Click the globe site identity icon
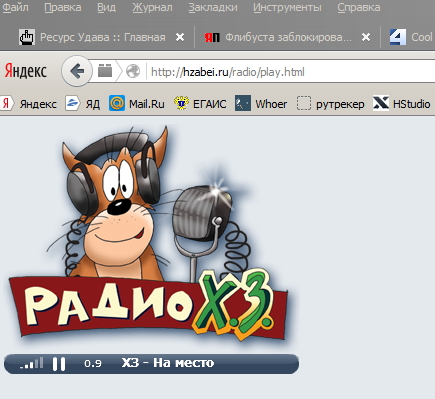Screen dimensions: 435x399 pos(133,71)
